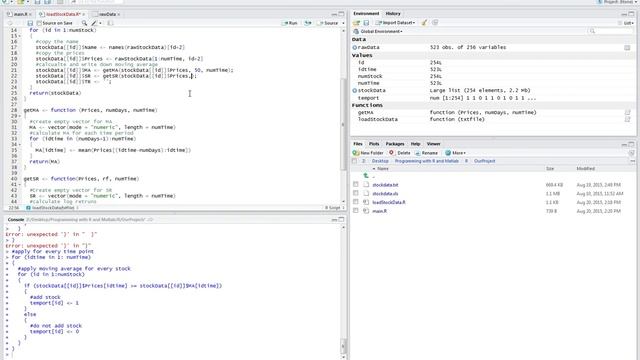The width and height of the screenshot is (640, 360).
Task: Collapse code fold arrow at line 15
Action: pos(20,36)
